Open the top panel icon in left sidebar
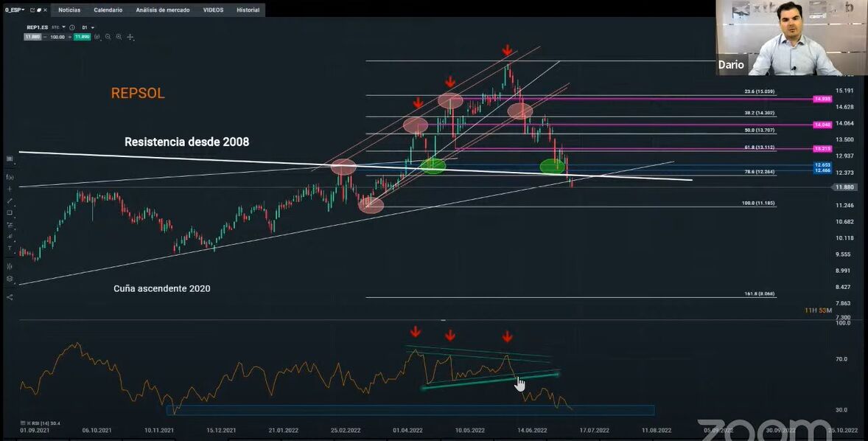 (x=10, y=159)
